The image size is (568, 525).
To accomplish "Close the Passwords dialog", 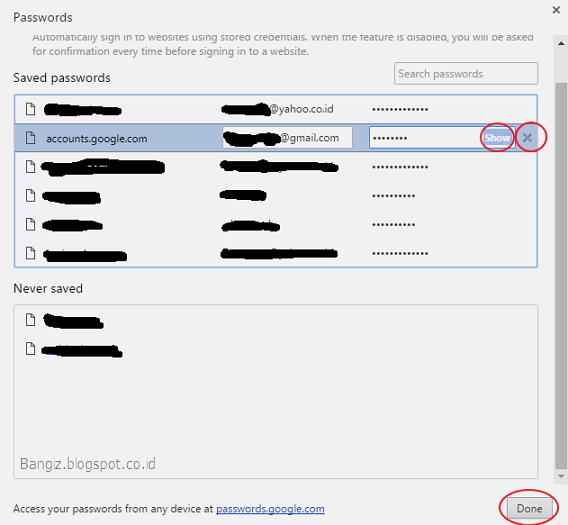I will coord(556,10).
